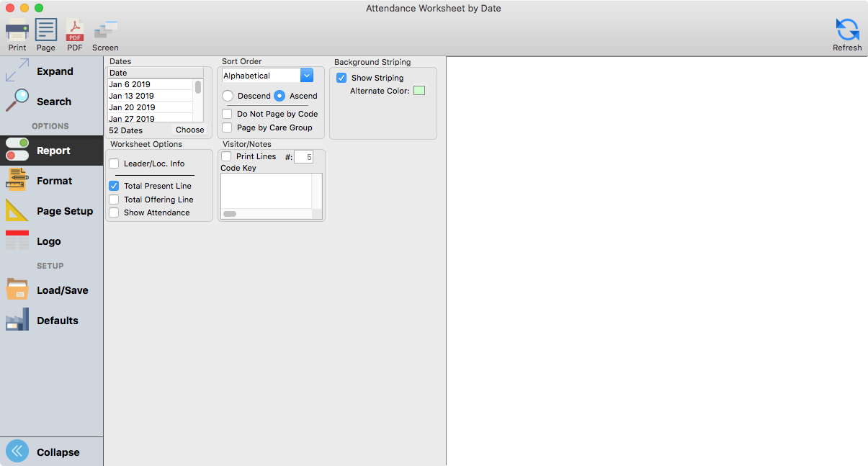The image size is (868, 466).
Task: Click Choose under the dates list
Action: pos(189,130)
